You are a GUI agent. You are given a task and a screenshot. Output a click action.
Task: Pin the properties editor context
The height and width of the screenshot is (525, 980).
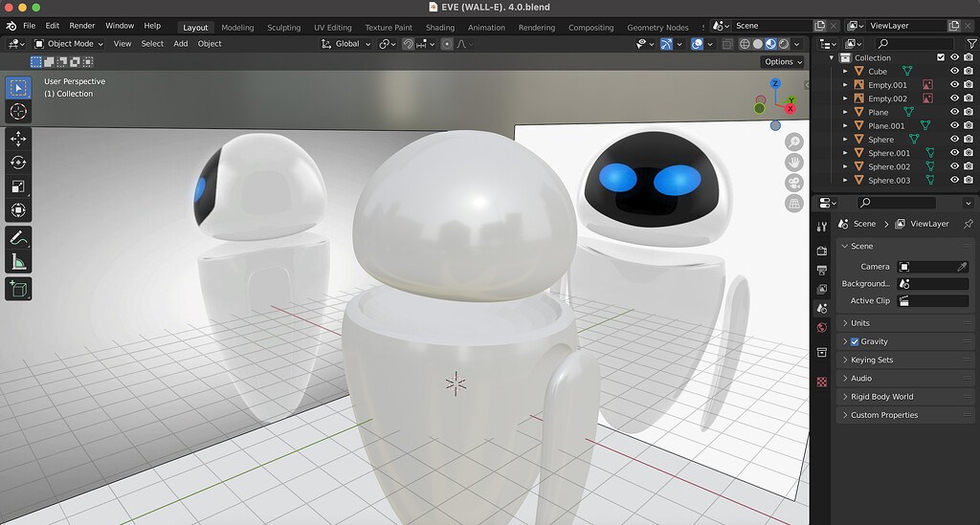(x=969, y=224)
